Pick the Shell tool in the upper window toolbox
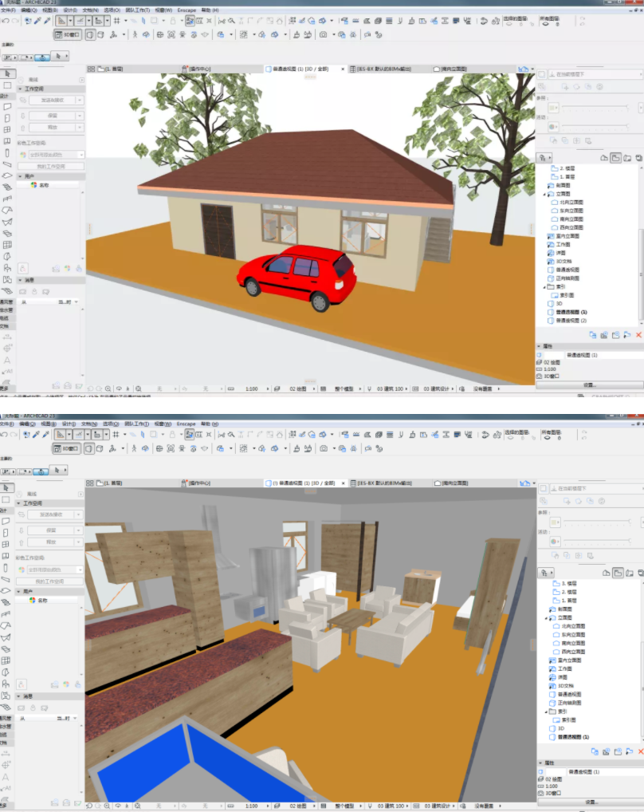The height and width of the screenshot is (812, 644). pos(7,222)
